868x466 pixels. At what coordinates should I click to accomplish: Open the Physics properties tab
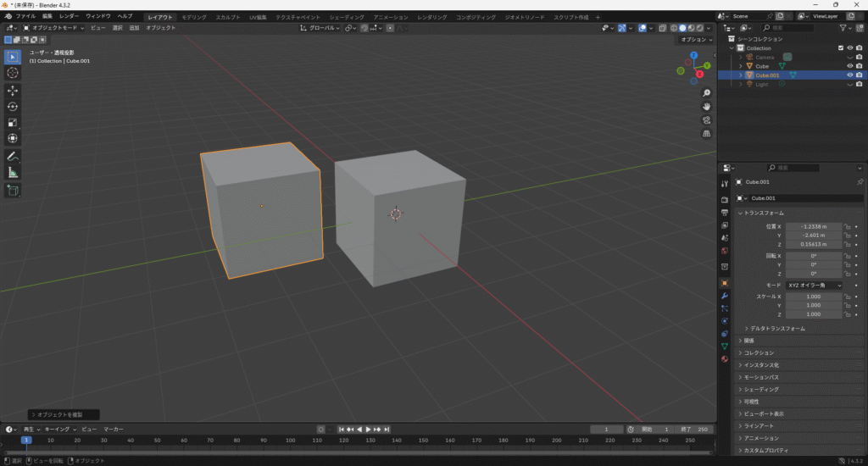[x=725, y=321]
